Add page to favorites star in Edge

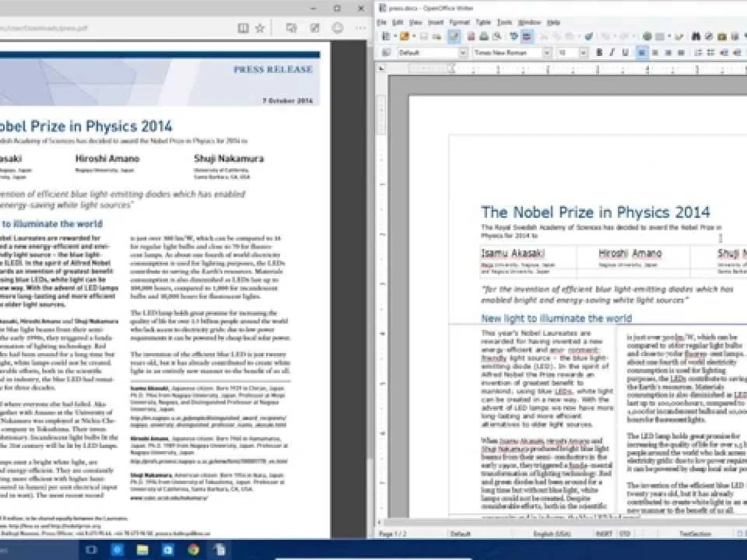tap(260, 28)
